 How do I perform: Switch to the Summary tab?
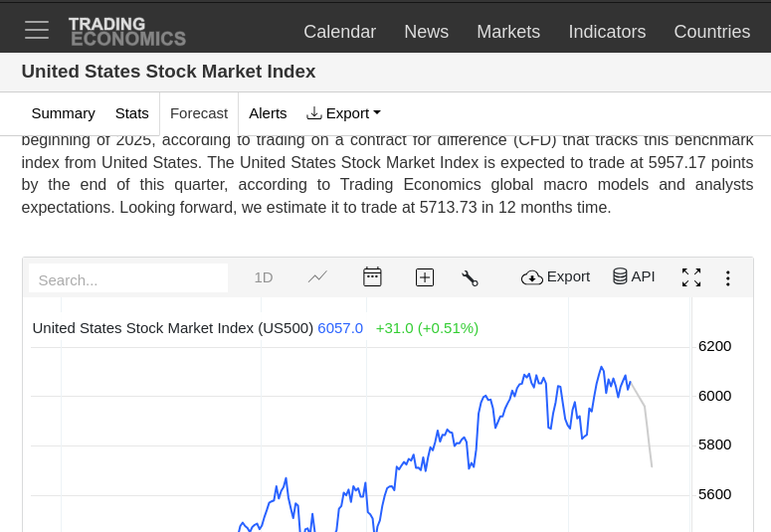[x=63, y=113]
